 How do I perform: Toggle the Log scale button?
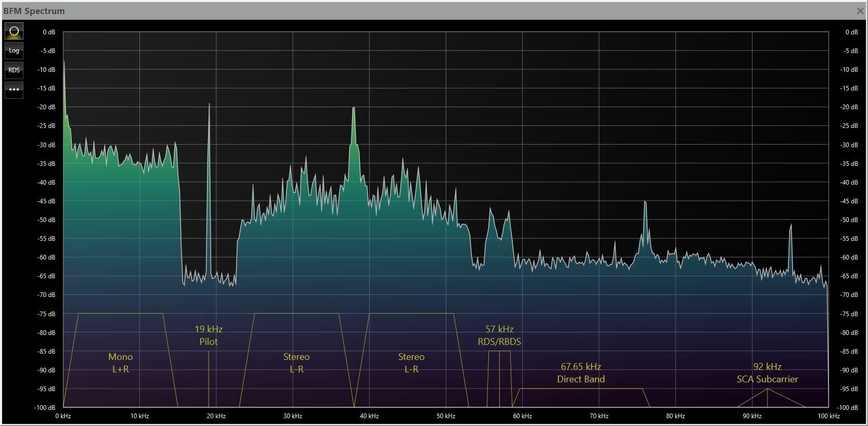(14, 50)
